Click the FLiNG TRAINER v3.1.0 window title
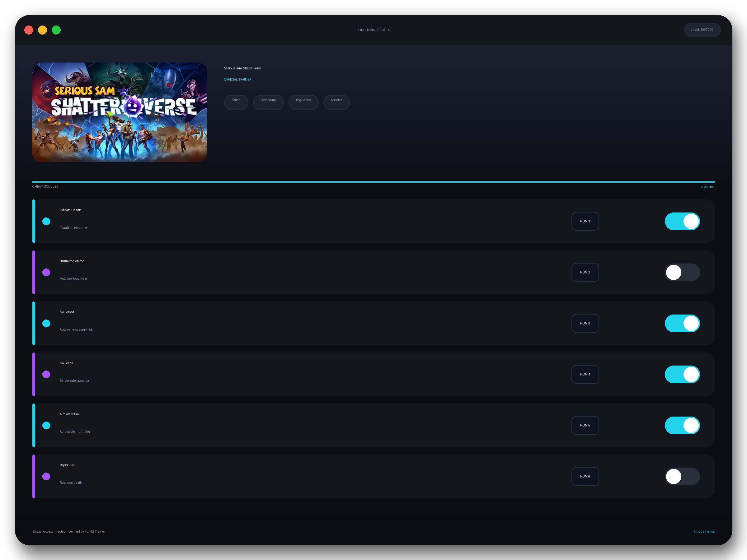The width and height of the screenshot is (747, 560). (x=373, y=30)
